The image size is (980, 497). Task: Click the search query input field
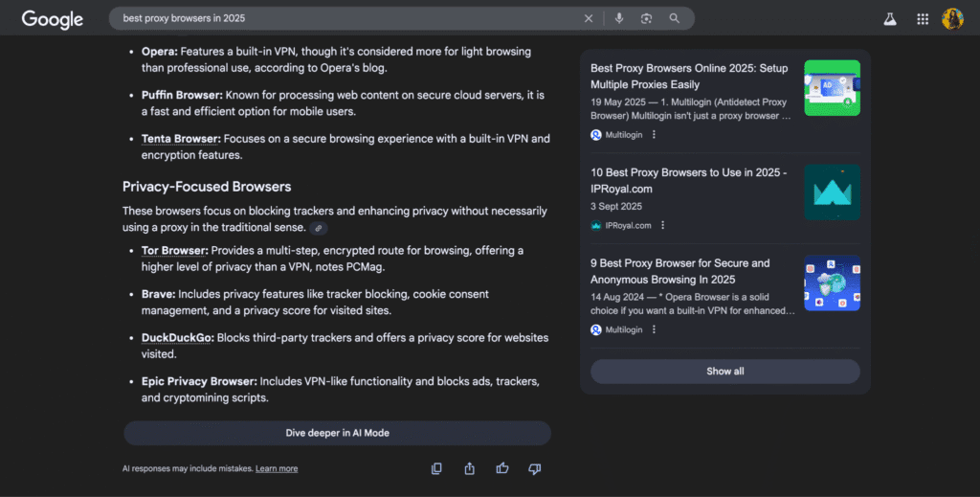point(345,18)
